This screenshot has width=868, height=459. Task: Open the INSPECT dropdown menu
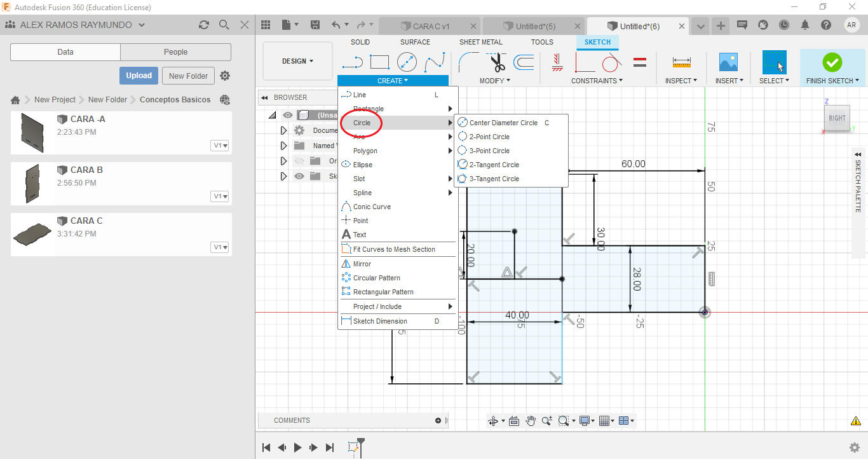coord(681,81)
